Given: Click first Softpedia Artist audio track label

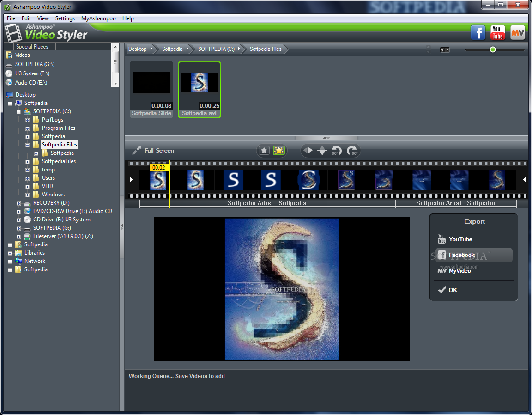Looking at the screenshot, I should pyautogui.click(x=267, y=203).
